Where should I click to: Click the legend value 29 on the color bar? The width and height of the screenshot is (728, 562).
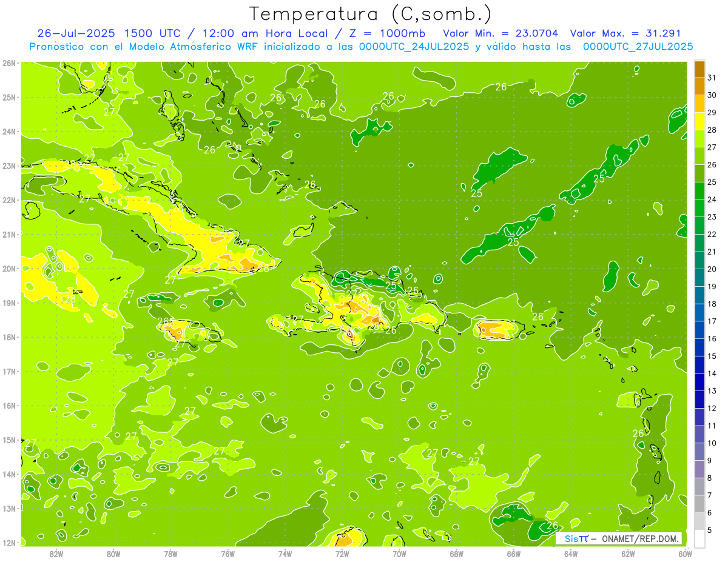(x=712, y=112)
